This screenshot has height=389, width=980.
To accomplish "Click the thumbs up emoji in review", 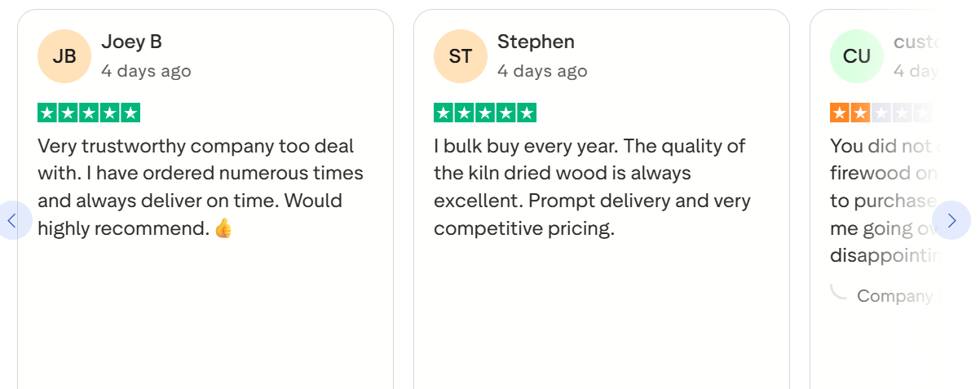I will [223, 229].
